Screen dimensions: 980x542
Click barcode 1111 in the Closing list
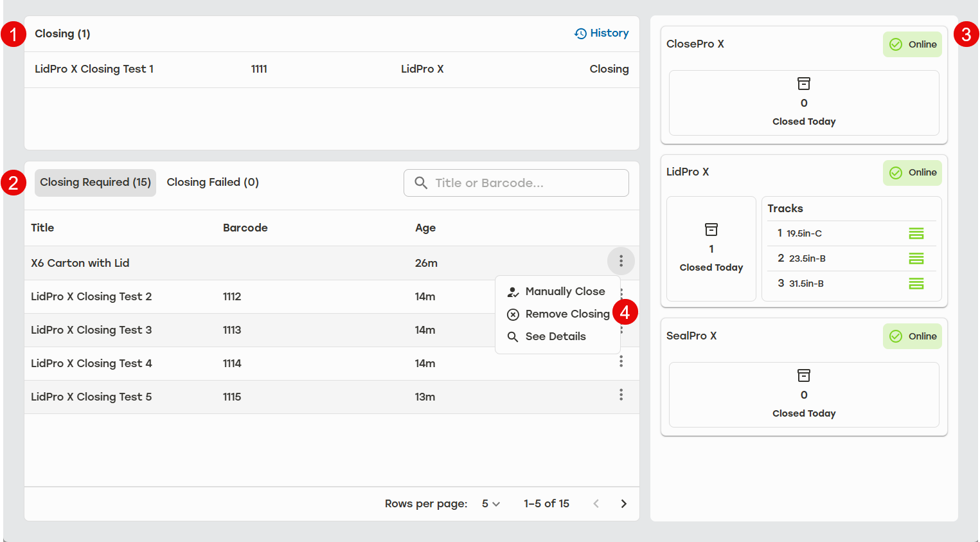click(x=259, y=69)
